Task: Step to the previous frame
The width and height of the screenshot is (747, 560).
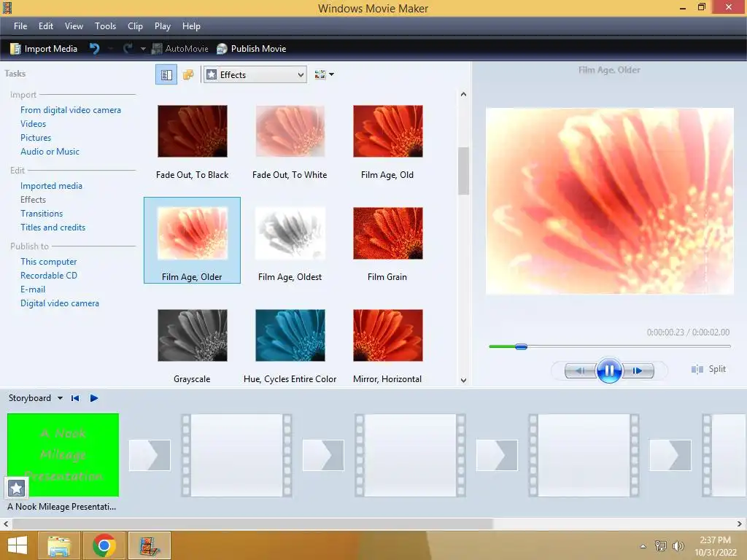Action: click(580, 370)
